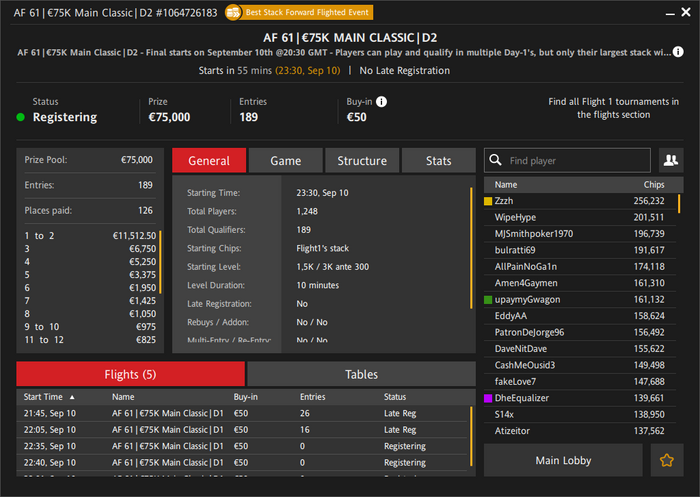Click the search magnifier icon

(495, 160)
